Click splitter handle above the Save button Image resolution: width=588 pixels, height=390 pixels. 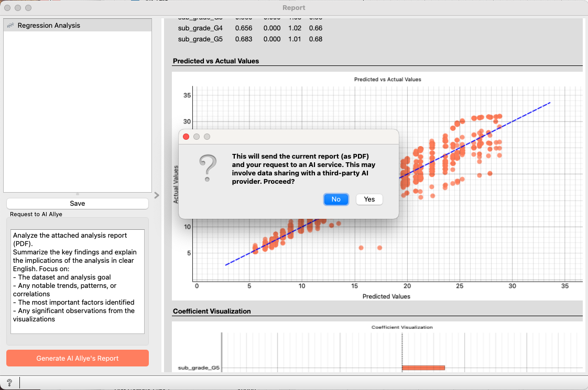78,194
